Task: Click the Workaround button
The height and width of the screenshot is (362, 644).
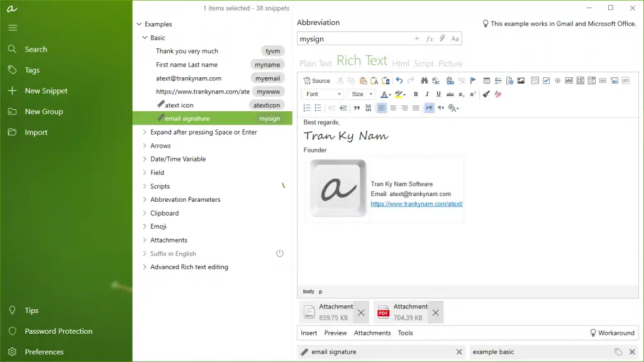Action: tap(612, 333)
